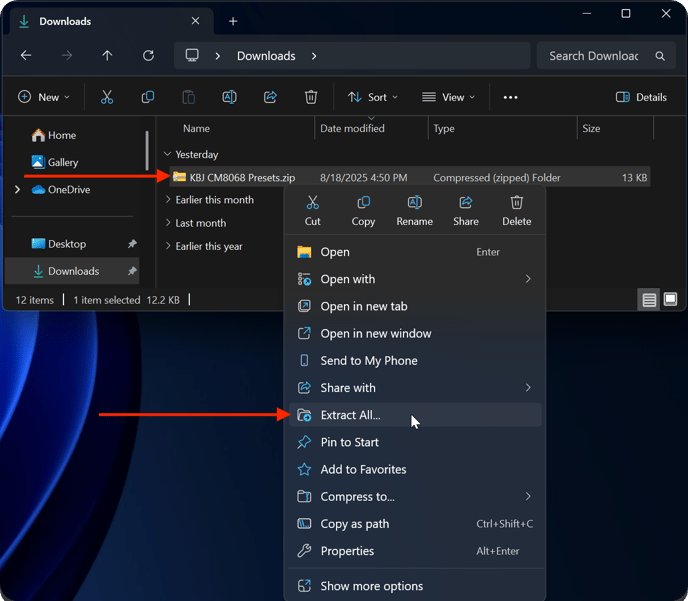Expand the Earlier this month group
This screenshot has width=688, height=601.
[168, 200]
